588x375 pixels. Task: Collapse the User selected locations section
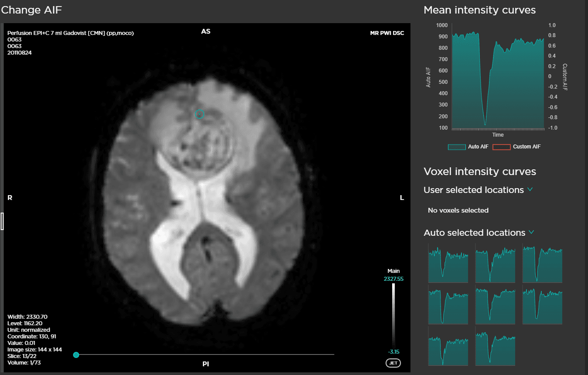pyautogui.click(x=530, y=190)
